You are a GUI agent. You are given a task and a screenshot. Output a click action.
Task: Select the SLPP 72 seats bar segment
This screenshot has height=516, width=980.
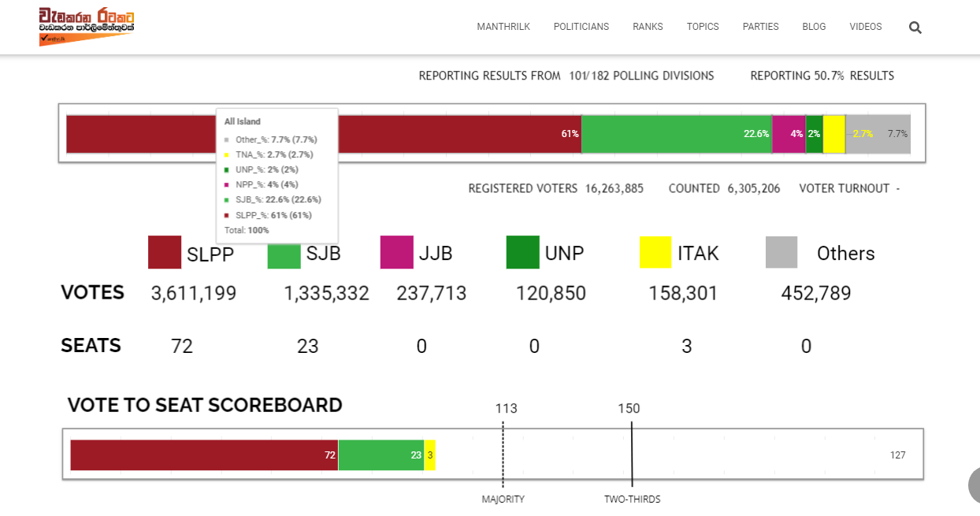tap(204, 455)
